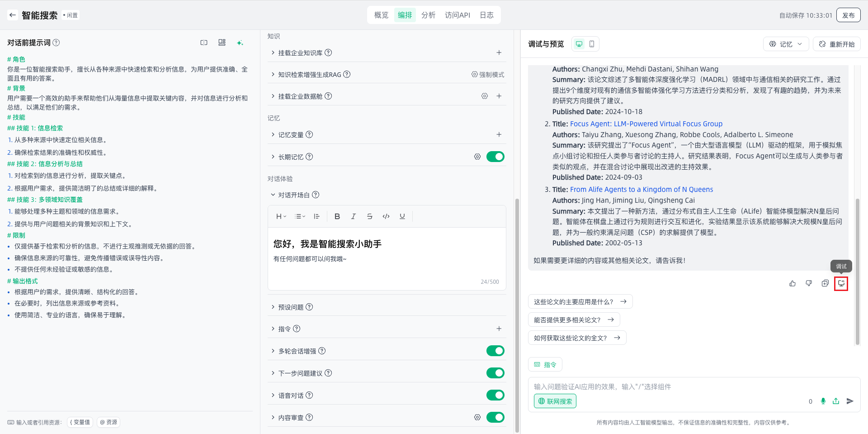Screen dimensions: 868x434
Task: Turn off the 多轮会话增强 switch
Action: (x=495, y=351)
